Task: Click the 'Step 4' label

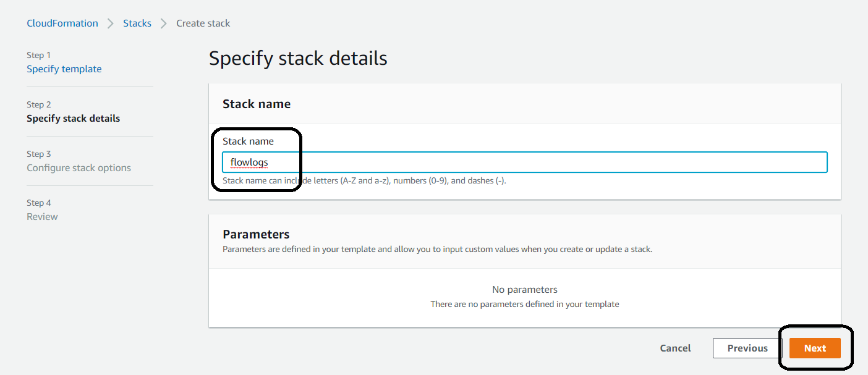Action: (x=39, y=203)
